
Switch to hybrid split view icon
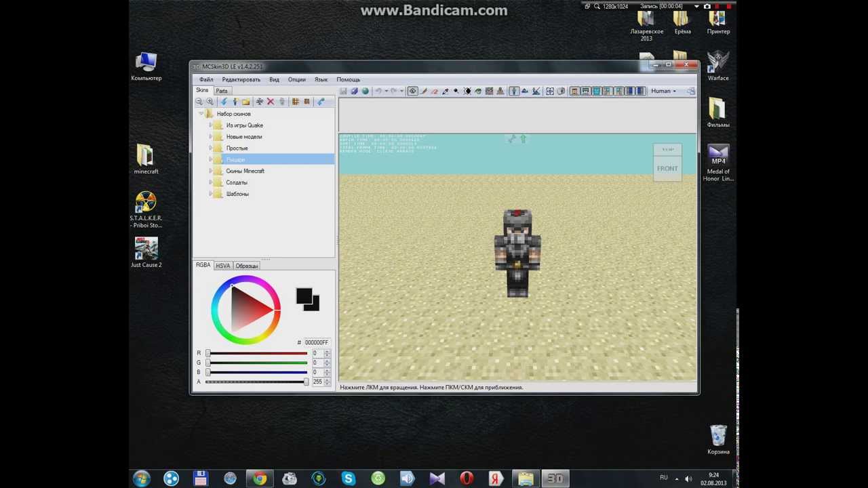click(x=536, y=91)
